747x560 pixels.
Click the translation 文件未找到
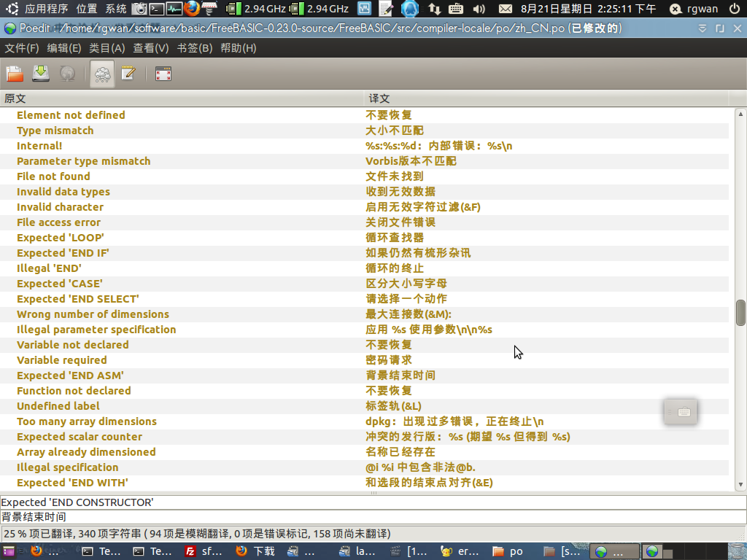395,176
